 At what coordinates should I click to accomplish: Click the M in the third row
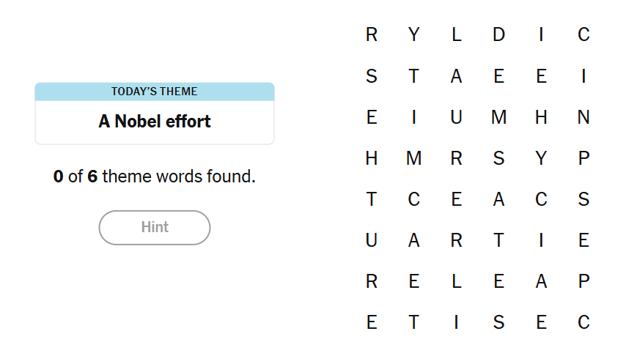pos(498,117)
